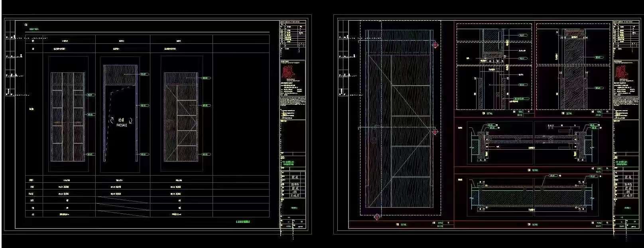Click the top green material tag on middle door
Image resolution: width=644 pixels, height=248 pixels.
(x=144, y=74)
